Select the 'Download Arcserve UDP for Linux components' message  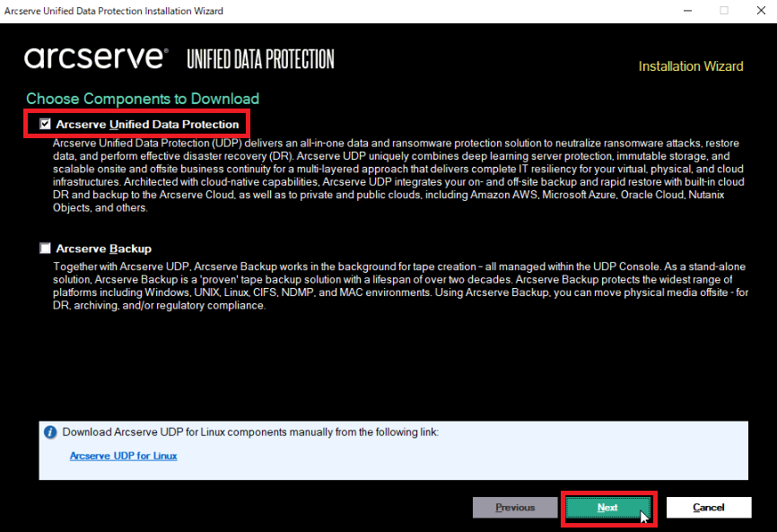click(250, 432)
